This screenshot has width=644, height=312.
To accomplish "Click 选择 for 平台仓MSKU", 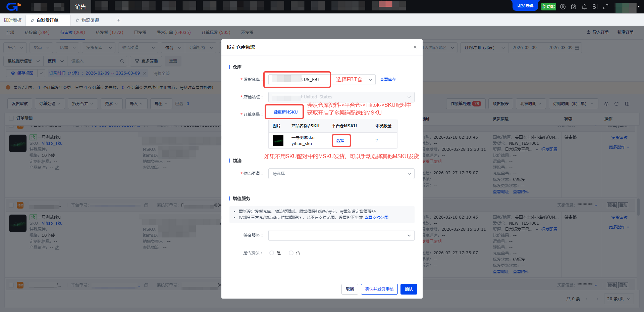I will coord(340,141).
